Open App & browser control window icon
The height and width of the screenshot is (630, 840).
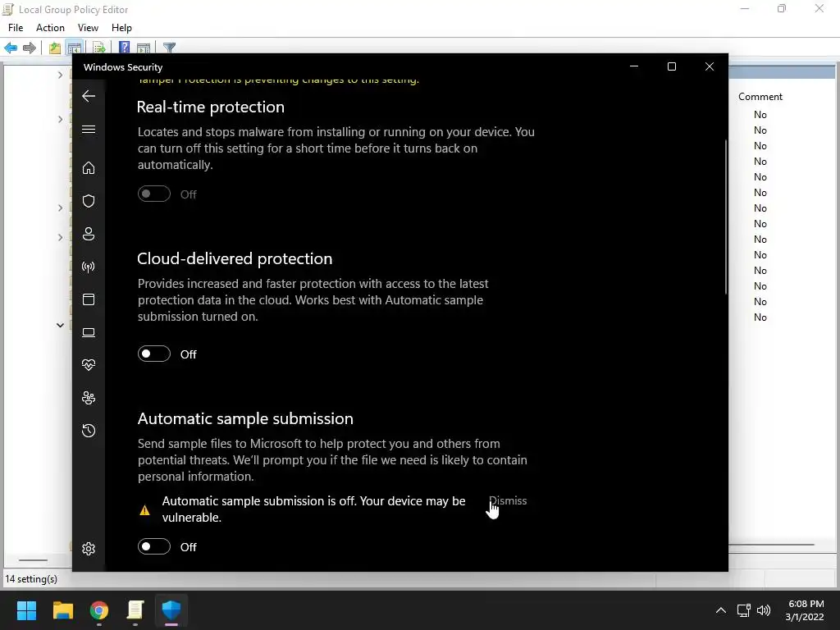pyautogui.click(x=89, y=299)
